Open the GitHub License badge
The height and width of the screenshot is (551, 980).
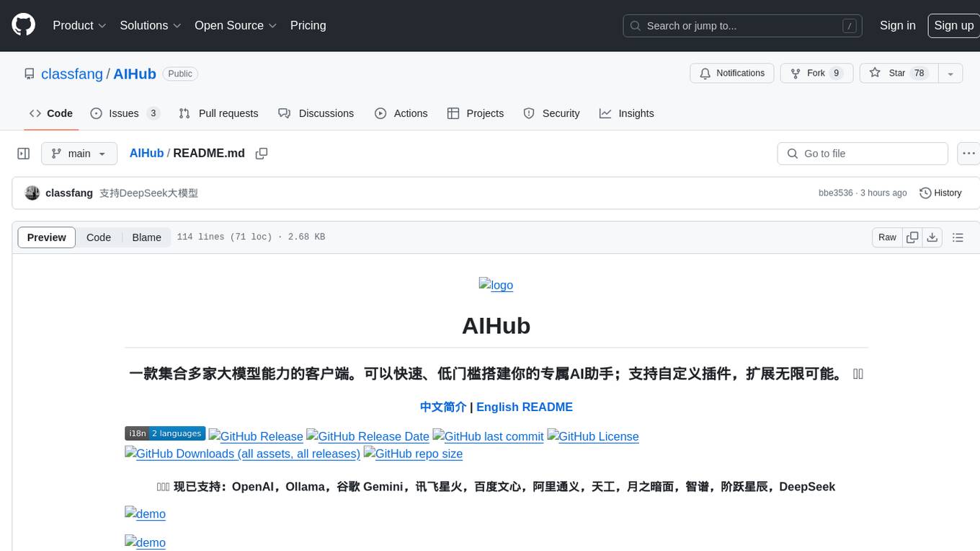click(593, 436)
